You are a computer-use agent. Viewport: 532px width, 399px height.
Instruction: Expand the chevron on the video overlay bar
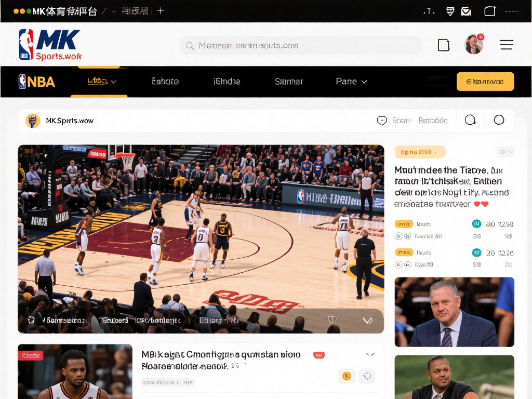[x=367, y=321]
